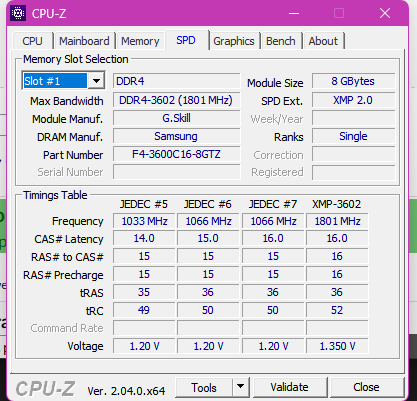Click the Max Bandwidth DDR4-3602 field
This screenshot has width=417, height=401.
pyautogui.click(x=176, y=100)
